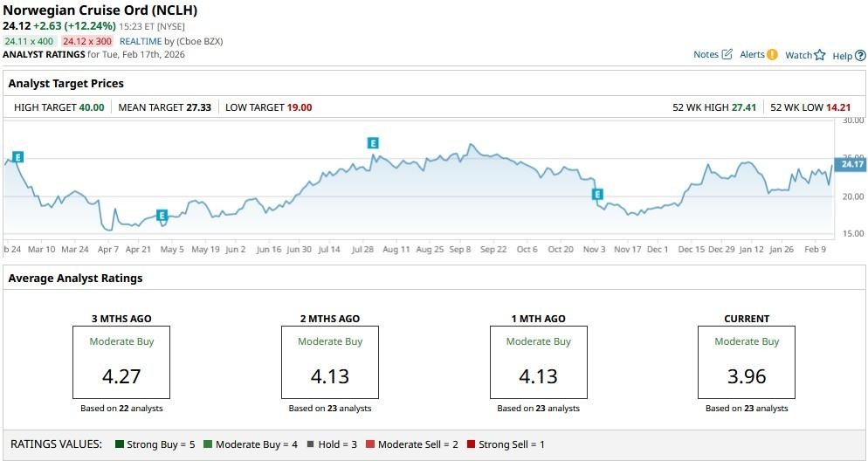Click the Norwegian Cruise Ord (NCLH) title
Viewport: 868px width, 461px height.
coord(100,10)
